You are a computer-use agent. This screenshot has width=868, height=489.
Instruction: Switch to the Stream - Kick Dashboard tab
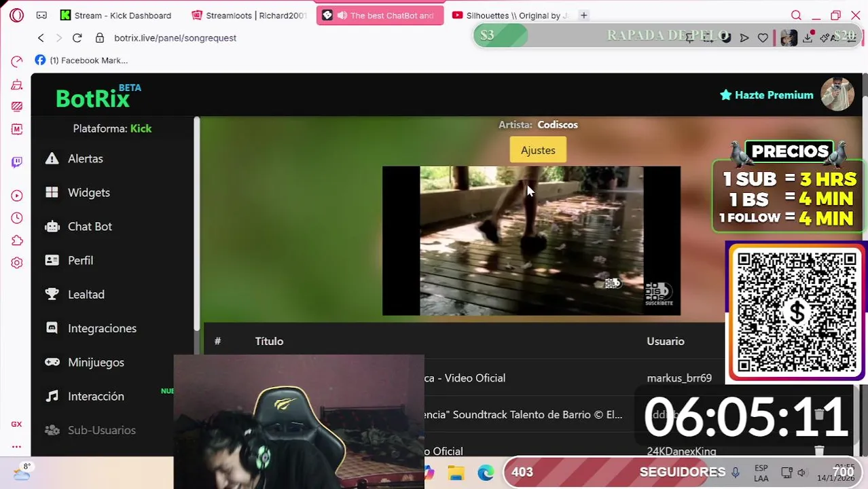click(x=115, y=15)
